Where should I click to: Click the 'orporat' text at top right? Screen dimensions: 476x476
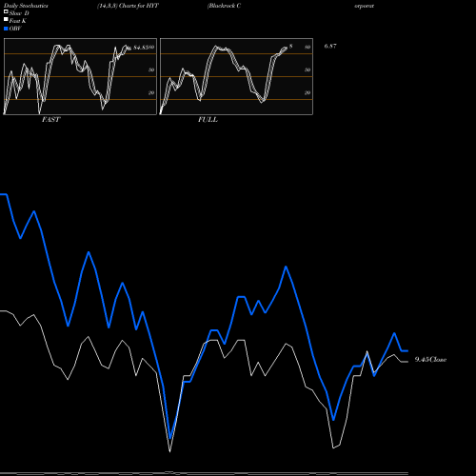[x=365, y=6]
